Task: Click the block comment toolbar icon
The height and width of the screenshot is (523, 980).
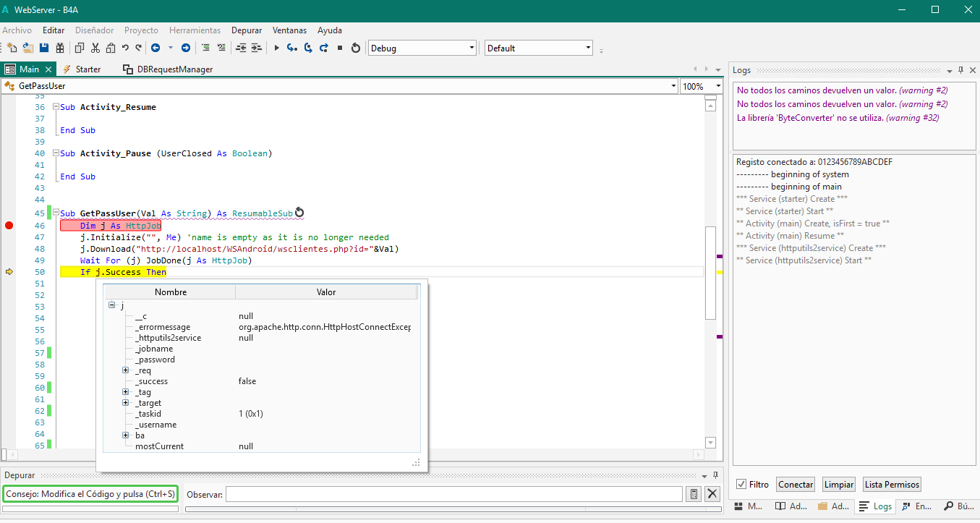Action: pos(205,48)
